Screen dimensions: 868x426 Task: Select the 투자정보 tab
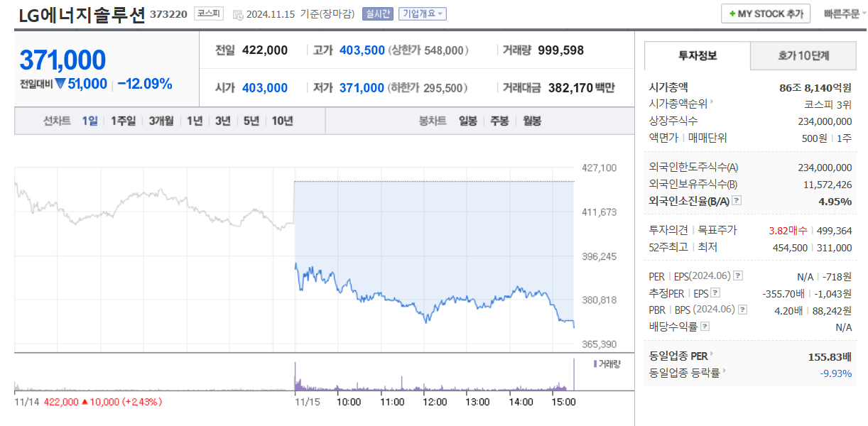pyautogui.click(x=697, y=55)
